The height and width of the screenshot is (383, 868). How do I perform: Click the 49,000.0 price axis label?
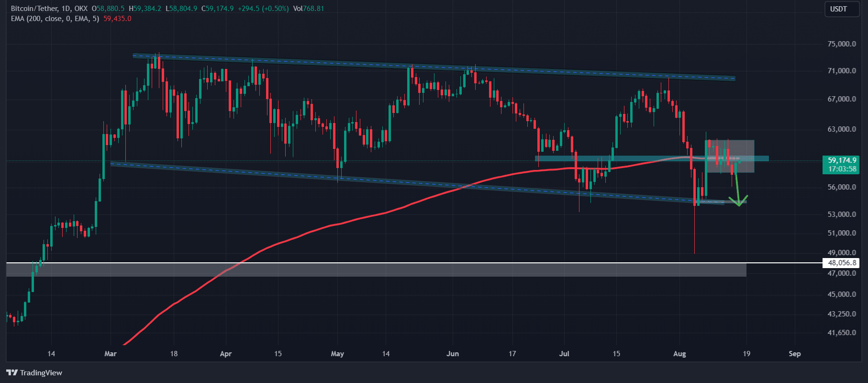point(842,253)
